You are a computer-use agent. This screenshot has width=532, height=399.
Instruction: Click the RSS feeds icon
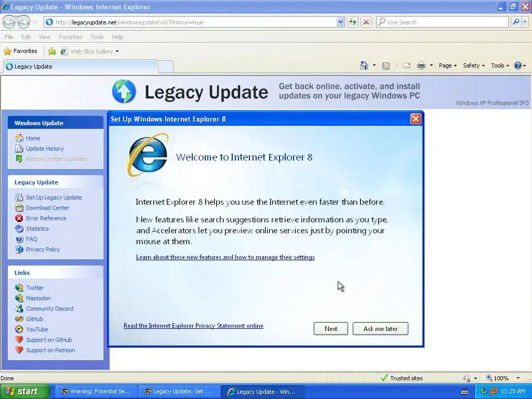coord(386,66)
